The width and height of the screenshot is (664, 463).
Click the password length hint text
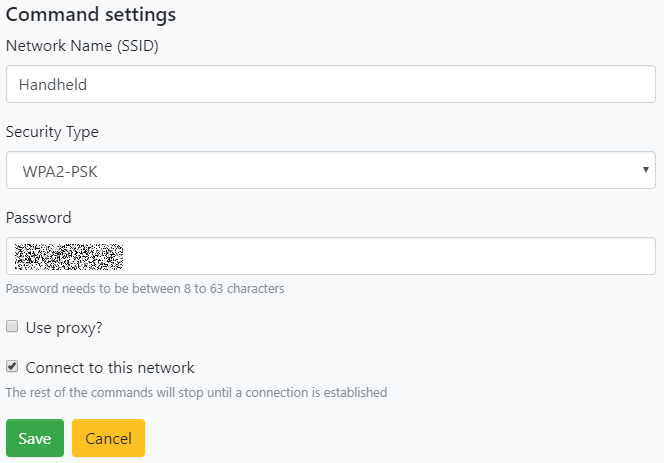pyautogui.click(x=145, y=288)
